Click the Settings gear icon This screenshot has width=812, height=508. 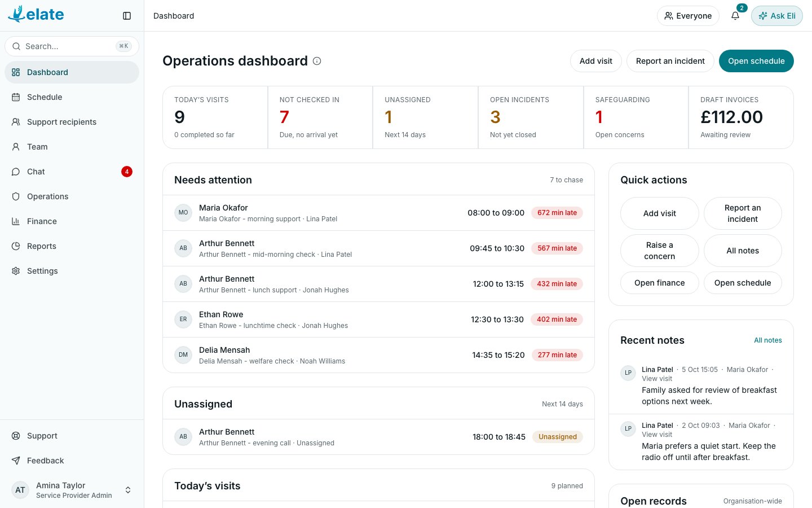click(16, 271)
